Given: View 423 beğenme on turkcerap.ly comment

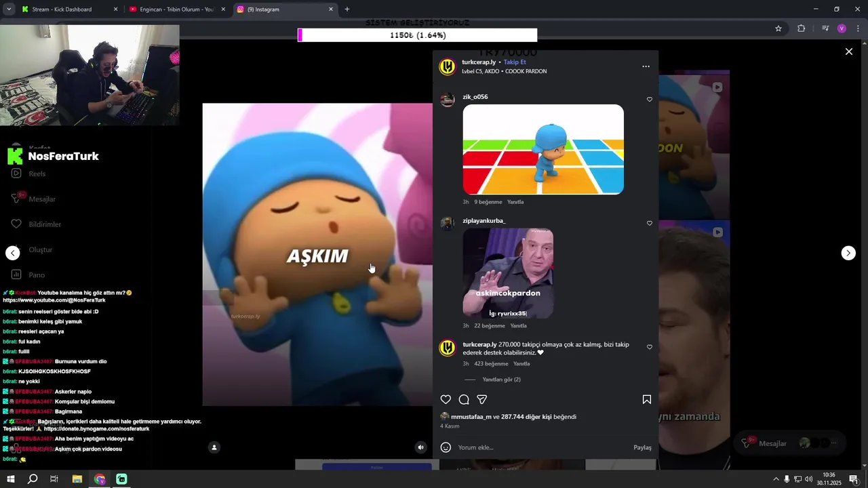Looking at the screenshot, I should point(491,364).
